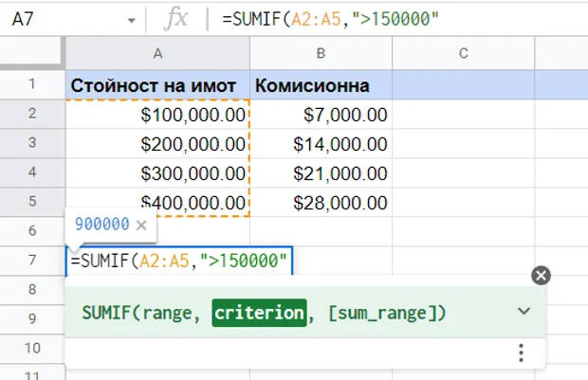The height and width of the screenshot is (380, 588).
Task: Select row 7 header
Action: [32, 260]
